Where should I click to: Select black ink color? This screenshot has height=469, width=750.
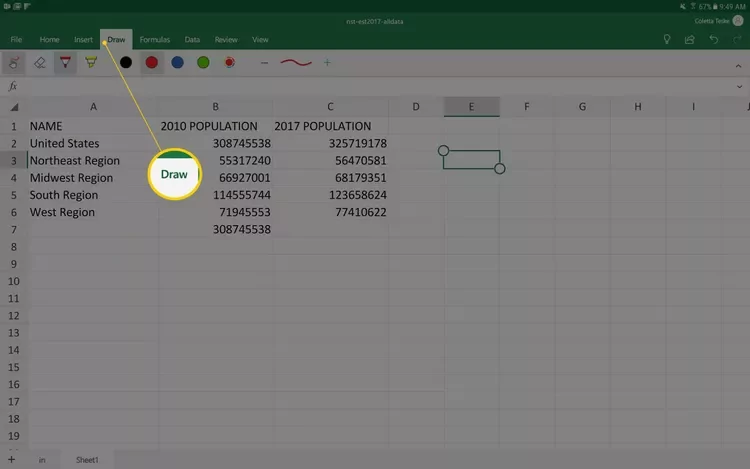pos(126,63)
